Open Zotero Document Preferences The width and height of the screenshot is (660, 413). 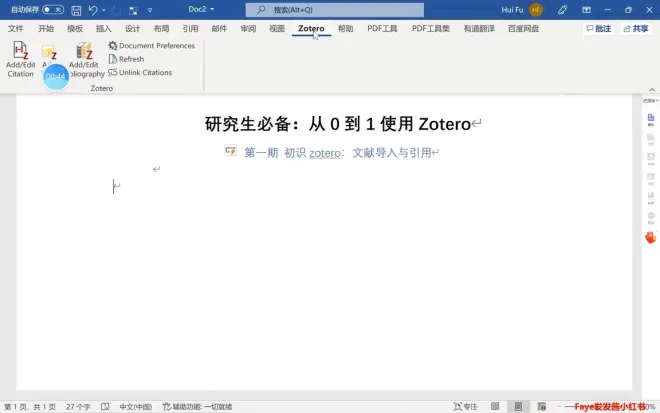tap(152, 45)
